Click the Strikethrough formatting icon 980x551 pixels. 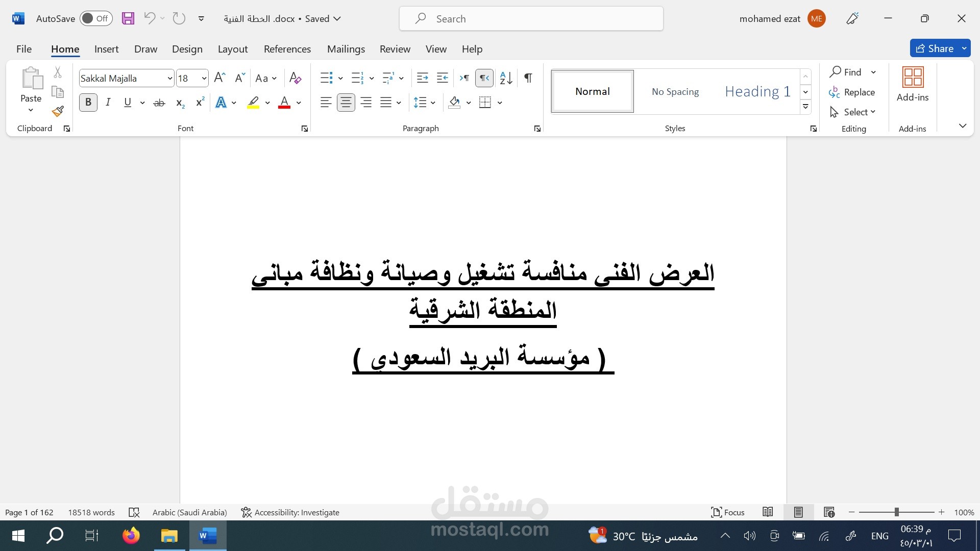click(x=159, y=103)
